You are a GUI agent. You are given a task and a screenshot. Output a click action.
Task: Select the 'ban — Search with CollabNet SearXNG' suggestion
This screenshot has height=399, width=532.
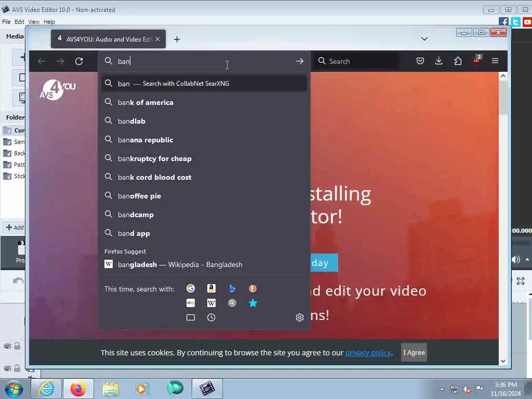[204, 84]
